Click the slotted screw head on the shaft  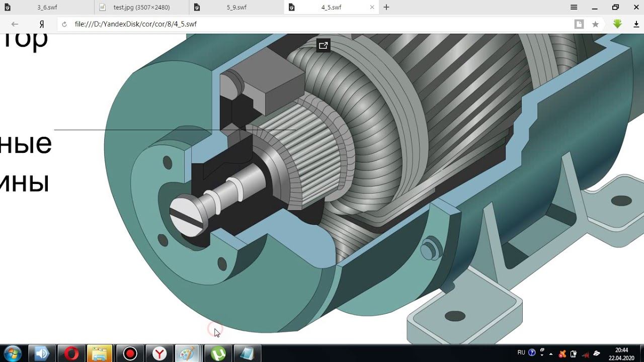point(187,217)
